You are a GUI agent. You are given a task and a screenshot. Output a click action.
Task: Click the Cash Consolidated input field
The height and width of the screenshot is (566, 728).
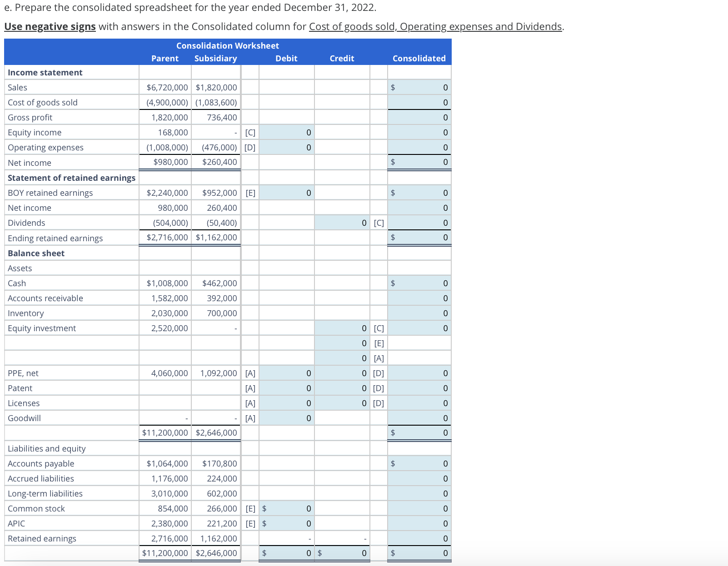(x=419, y=283)
